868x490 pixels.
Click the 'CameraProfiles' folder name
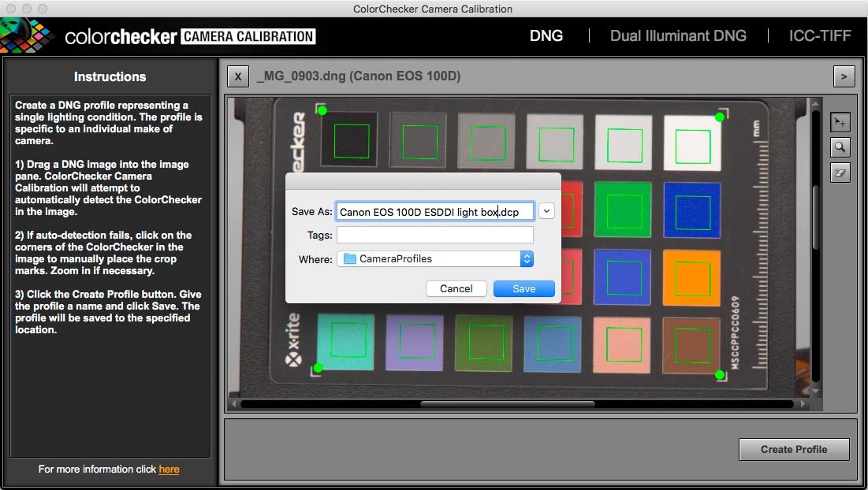[x=395, y=259]
